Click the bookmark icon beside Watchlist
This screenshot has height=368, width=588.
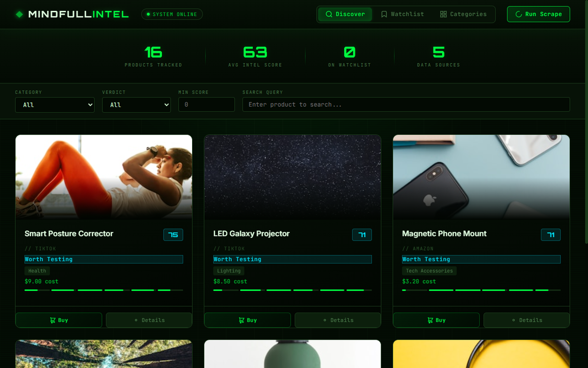pyautogui.click(x=384, y=14)
